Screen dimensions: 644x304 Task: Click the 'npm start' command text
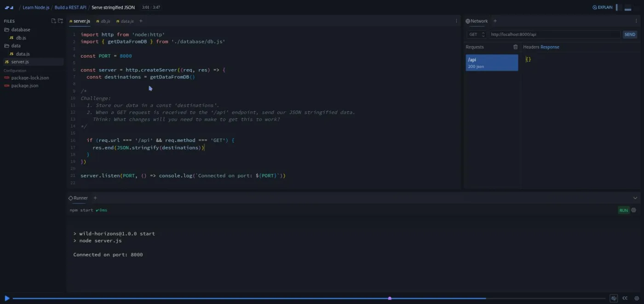coord(81,210)
